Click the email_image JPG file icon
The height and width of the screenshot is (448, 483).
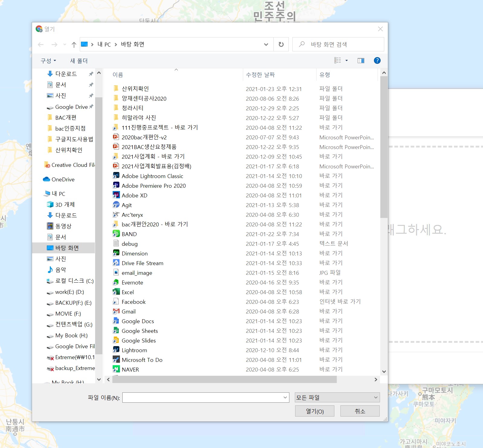click(116, 273)
